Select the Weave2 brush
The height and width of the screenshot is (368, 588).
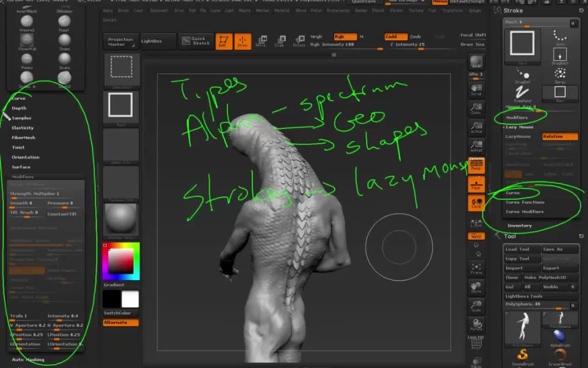(x=27, y=23)
